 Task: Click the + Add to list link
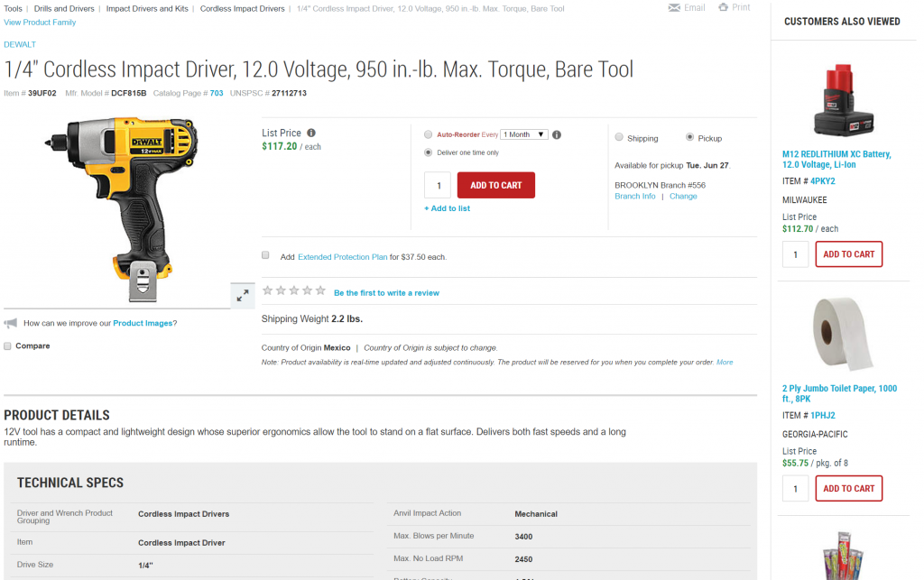448,208
